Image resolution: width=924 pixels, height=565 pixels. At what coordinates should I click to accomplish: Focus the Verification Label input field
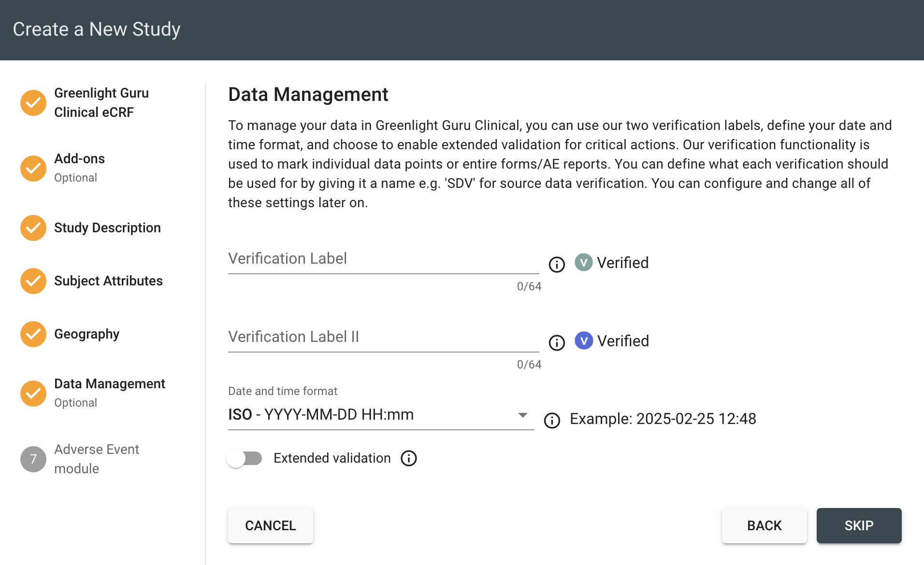coord(383,259)
